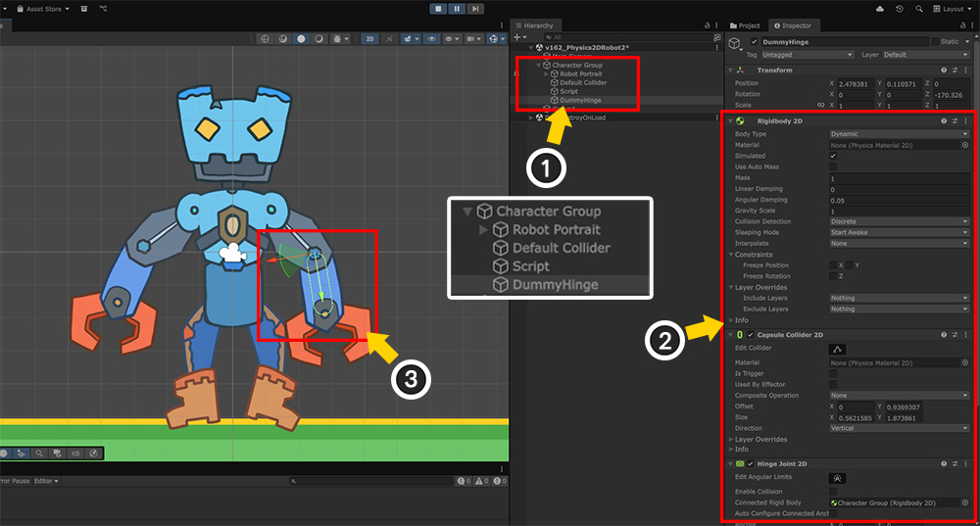The height and width of the screenshot is (526, 980).
Task: Toggle the 2D scene view mode
Action: [369, 39]
